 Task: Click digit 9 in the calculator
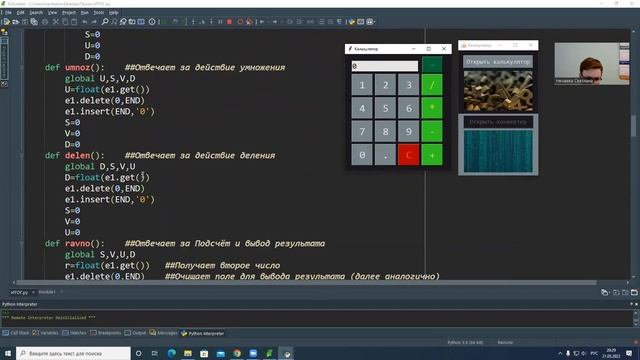[409, 131]
